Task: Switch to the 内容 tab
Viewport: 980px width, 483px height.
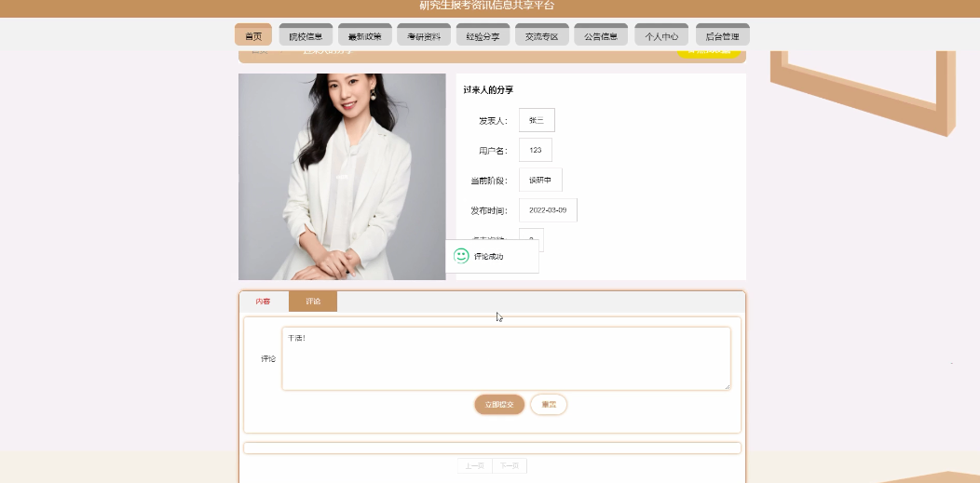Action: click(x=263, y=302)
